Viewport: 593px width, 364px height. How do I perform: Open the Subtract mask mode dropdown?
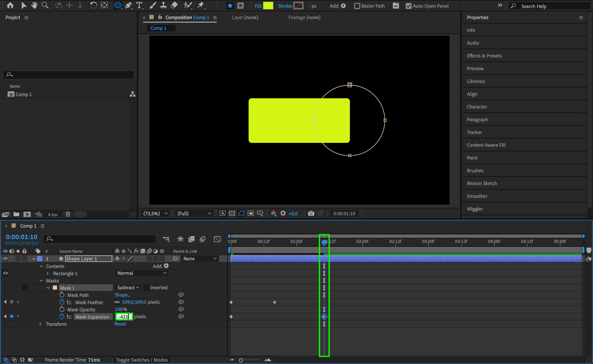point(128,288)
